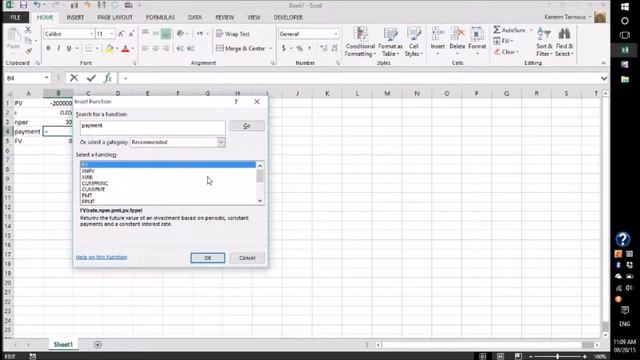Click the Cut scissors icon

coord(28,30)
